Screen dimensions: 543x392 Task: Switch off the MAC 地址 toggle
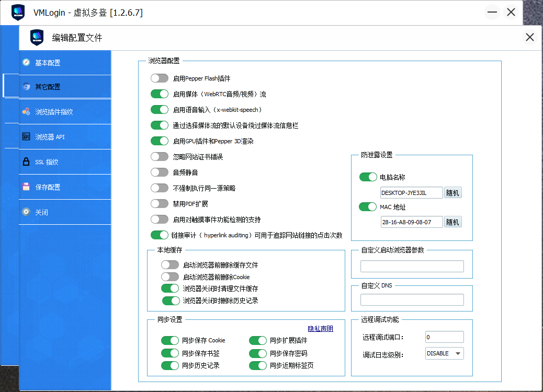[x=368, y=206]
